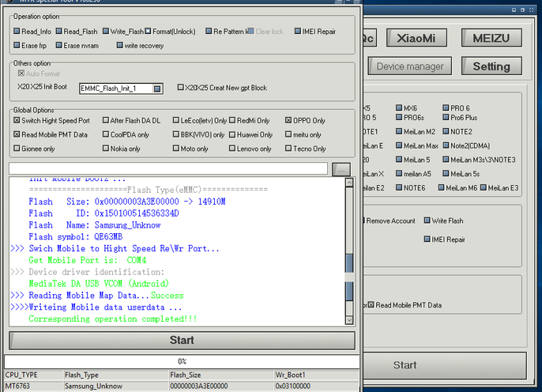
Task: Check the Tecno Only option
Action: [288, 148]
